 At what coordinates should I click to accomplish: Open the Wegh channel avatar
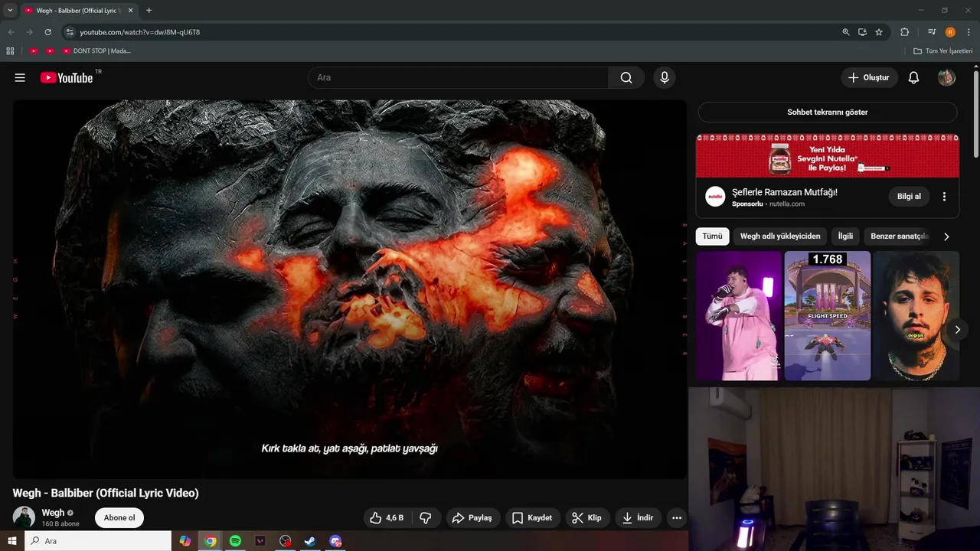pyautogui.click(x=24, y=517)
